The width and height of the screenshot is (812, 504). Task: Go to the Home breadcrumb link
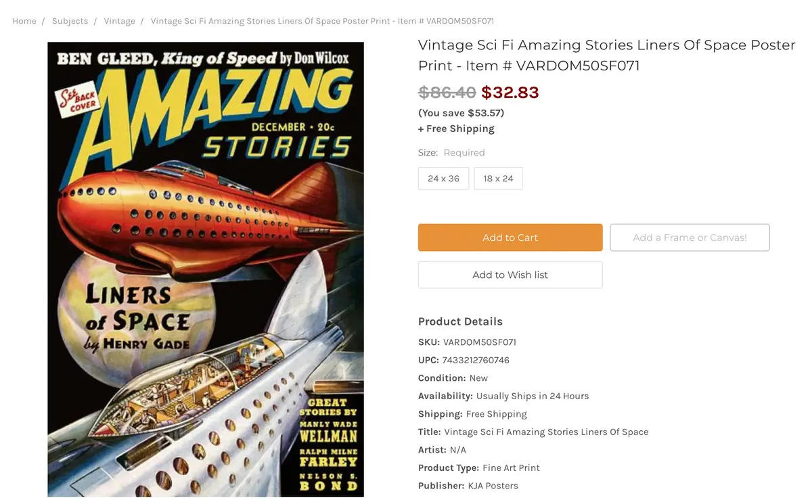24,21
